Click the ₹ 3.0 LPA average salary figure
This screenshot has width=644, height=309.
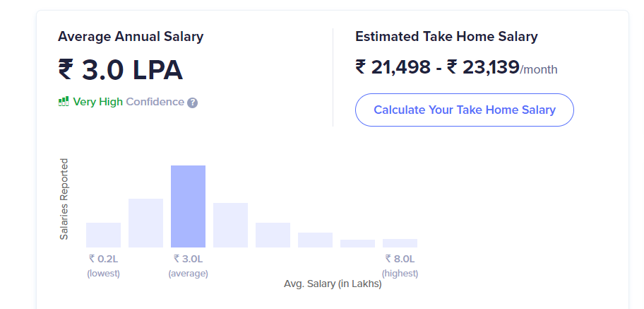120,70
